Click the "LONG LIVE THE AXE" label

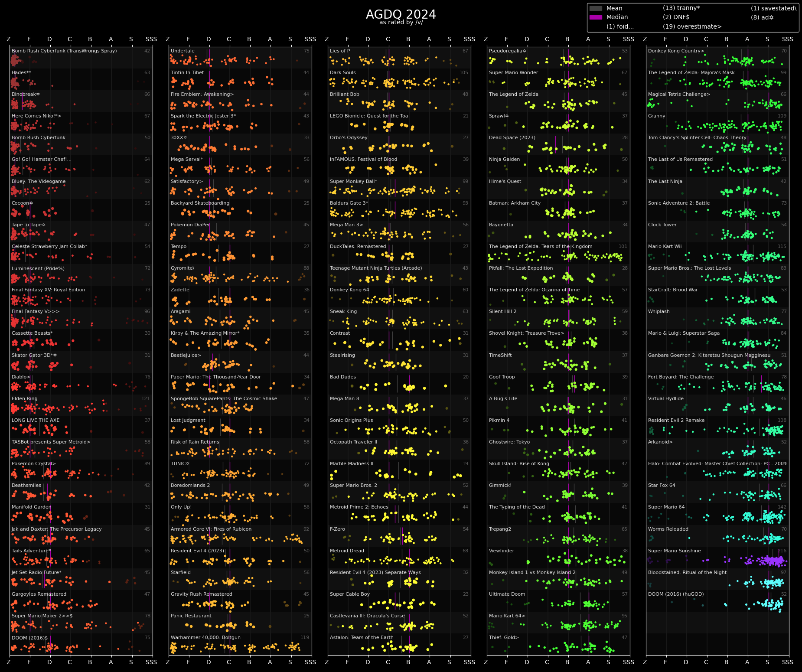tap(36, 421)
